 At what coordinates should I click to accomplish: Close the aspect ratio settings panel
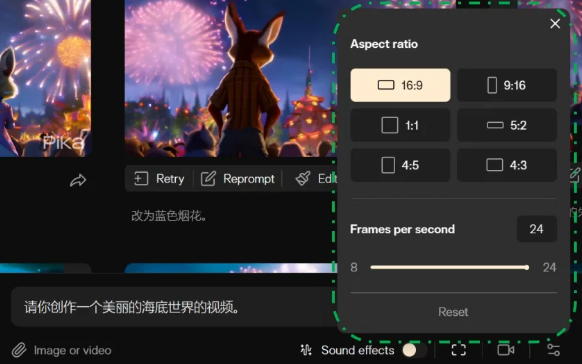(x=555, y=24)
